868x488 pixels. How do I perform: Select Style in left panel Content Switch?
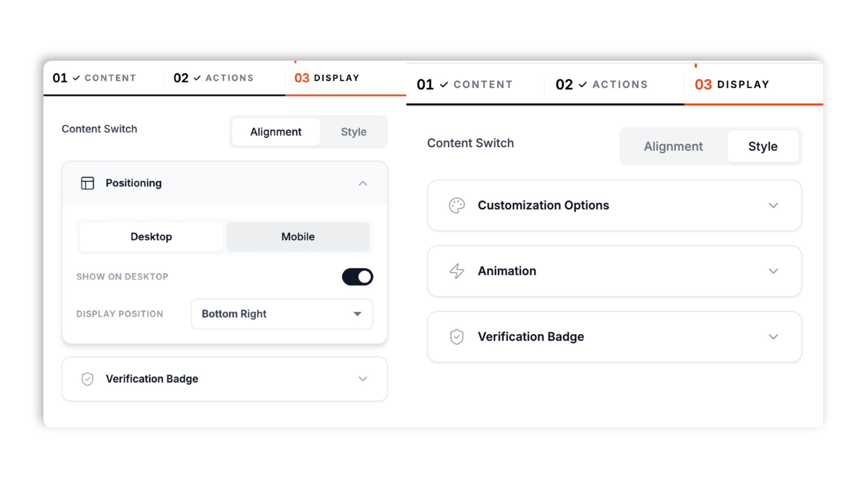[x=354, y=132]
